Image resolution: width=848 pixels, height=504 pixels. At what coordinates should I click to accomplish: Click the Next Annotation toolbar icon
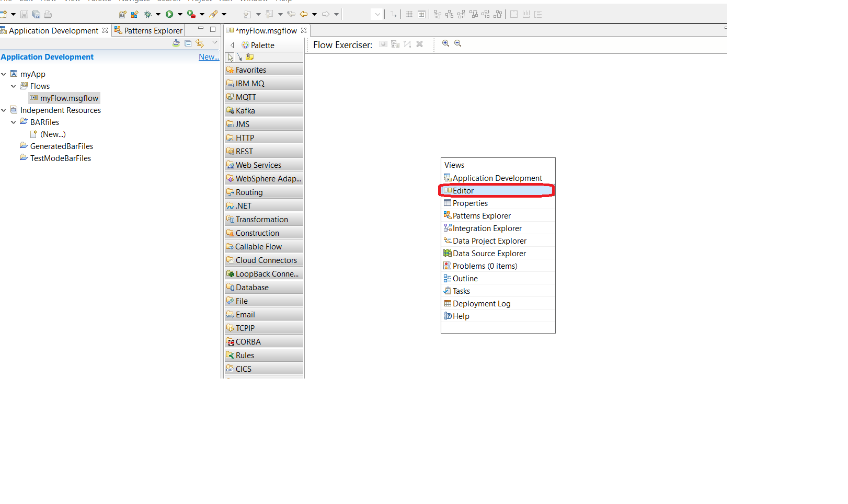pyautogui.click(x=247, y=14)
